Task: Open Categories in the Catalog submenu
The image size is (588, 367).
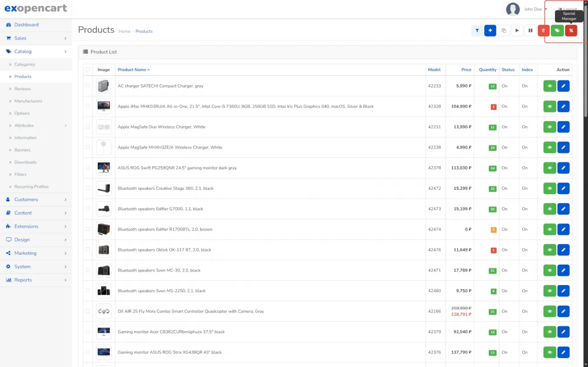Action: click(x=25, y=64)
